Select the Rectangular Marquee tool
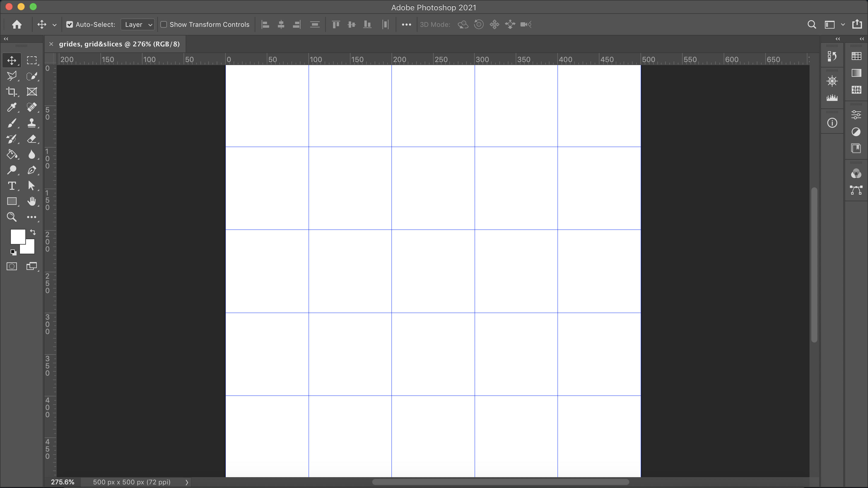 (x=32, y=60)
